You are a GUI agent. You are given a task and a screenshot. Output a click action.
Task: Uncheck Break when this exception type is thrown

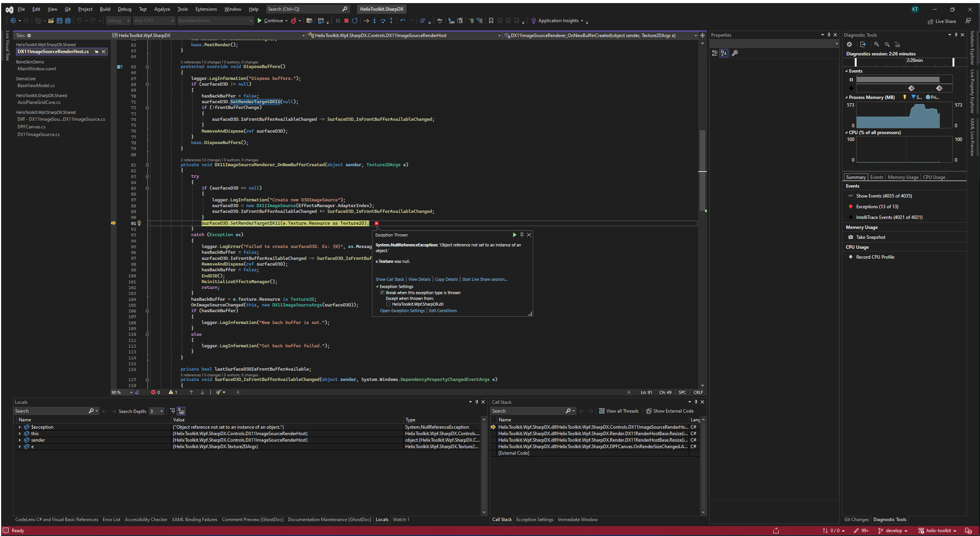382,293
